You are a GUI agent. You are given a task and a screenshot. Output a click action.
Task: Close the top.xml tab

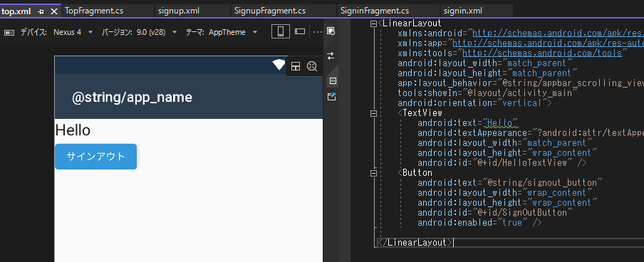click(54, 11)
